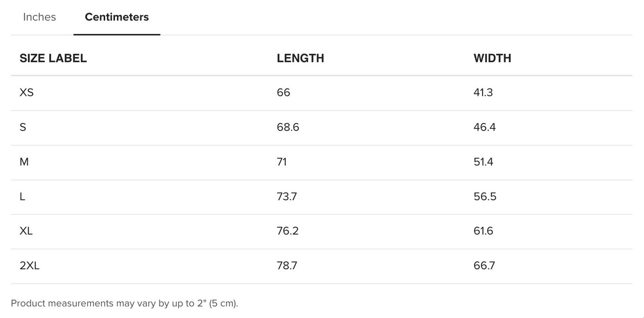Select the XS size row label

[x=27, y=92]
